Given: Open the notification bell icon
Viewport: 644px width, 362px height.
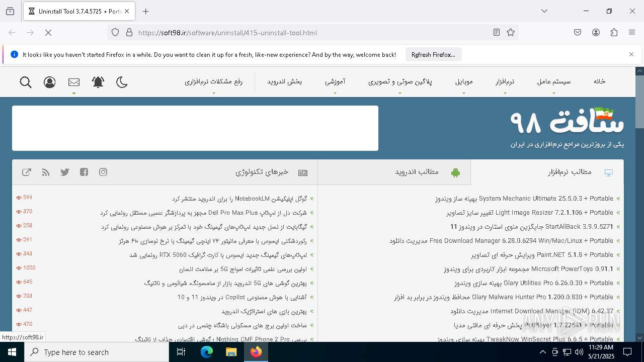Looking at the screenshot, I should click(98, 82).
